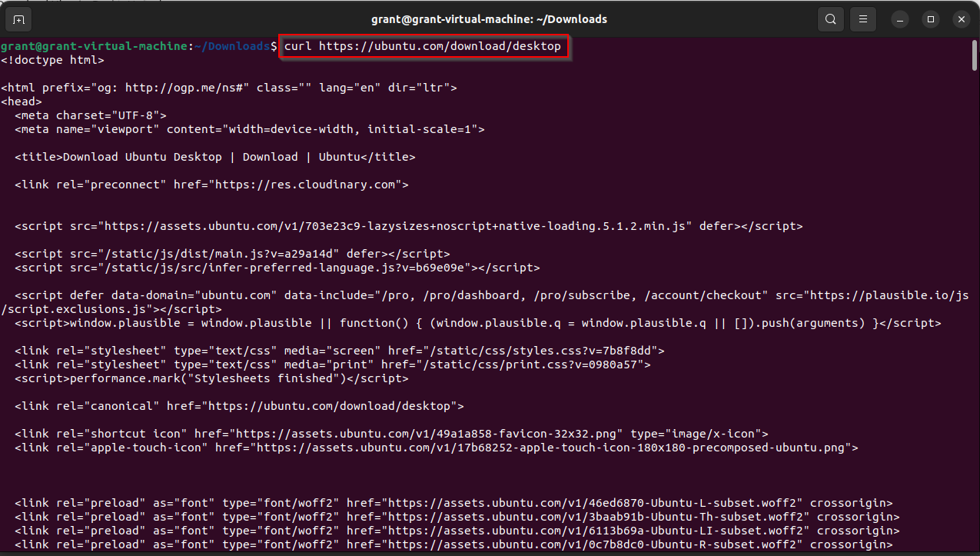Open a new terminal tab
980x556 pixels.
17,18
